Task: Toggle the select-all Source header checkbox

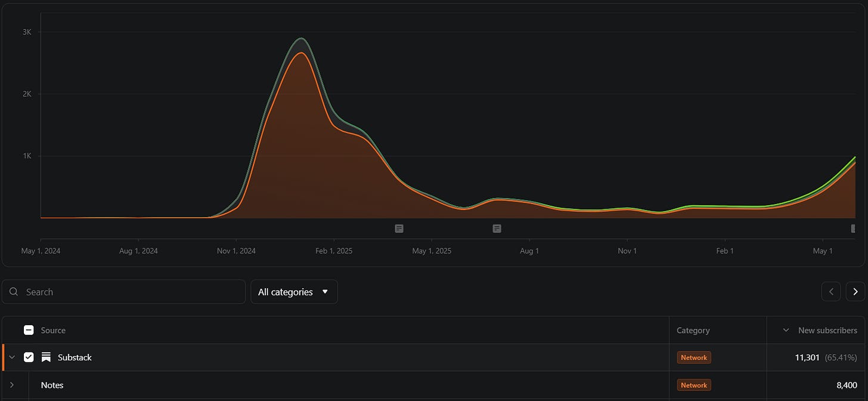Action: click(x=29, y=330)
